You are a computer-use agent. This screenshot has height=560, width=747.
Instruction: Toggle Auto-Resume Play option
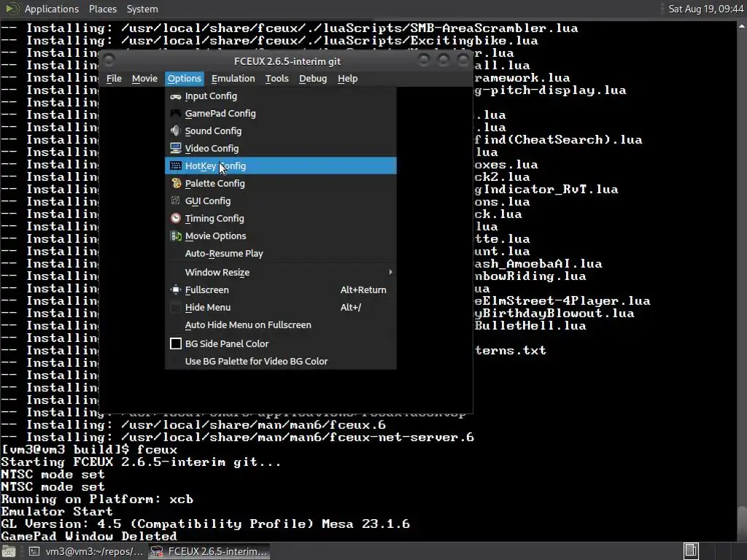coord(281,253)
